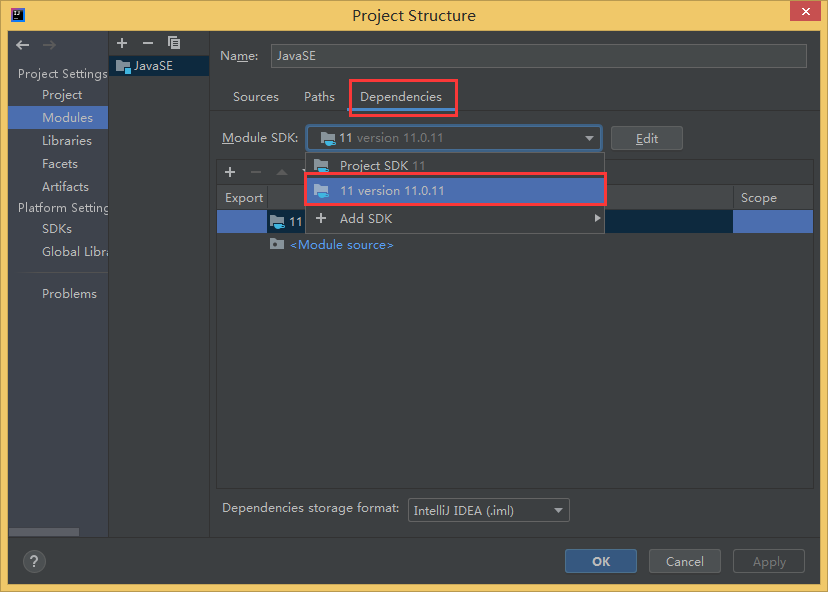Click the Apply button
Image resolution: width=828 pixels, height=592 pixels.
[x=769, y=561]
